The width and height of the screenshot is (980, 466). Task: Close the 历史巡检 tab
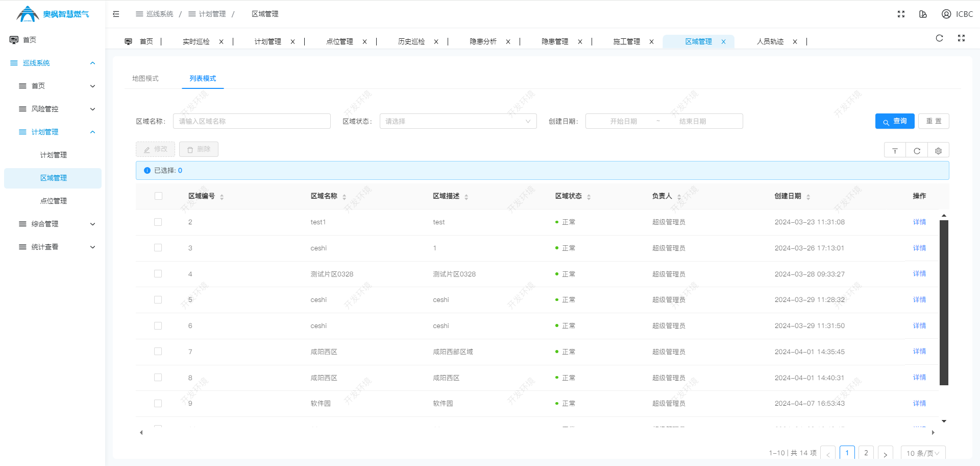click(436, 42)
